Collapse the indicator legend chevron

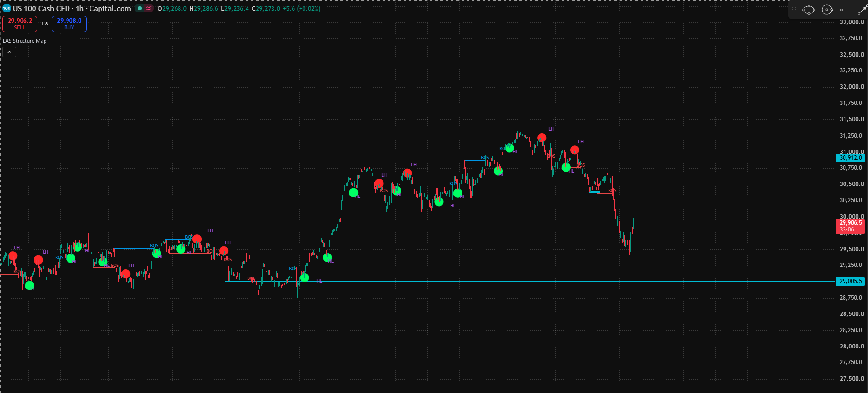pyautogui.click(x=9, y=52)
